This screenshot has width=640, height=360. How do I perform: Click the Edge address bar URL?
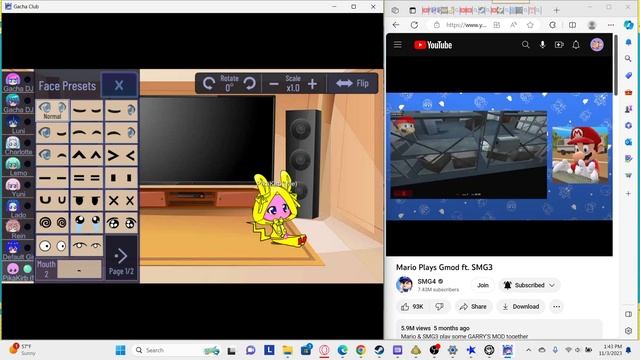(466, 25)
